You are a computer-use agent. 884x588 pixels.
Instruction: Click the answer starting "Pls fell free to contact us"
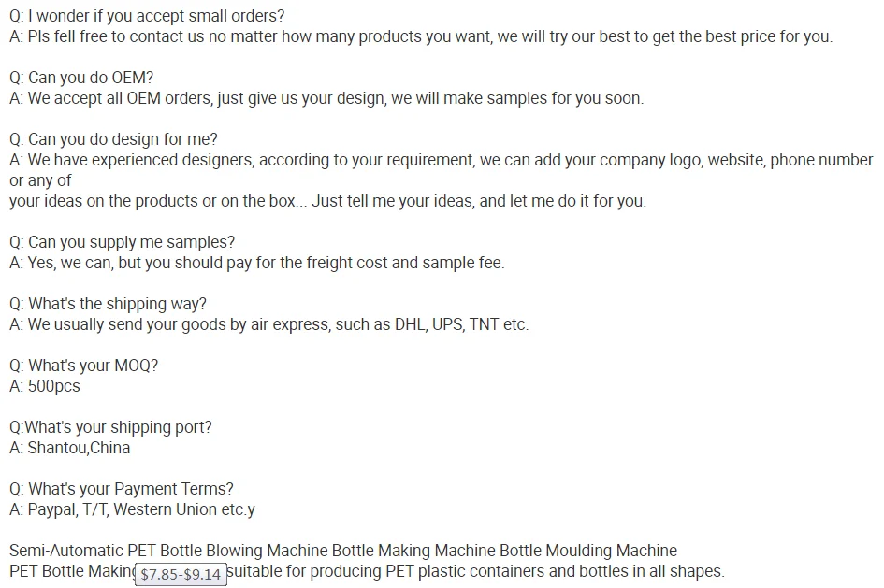pyautogui.click(x=420, y=36)
